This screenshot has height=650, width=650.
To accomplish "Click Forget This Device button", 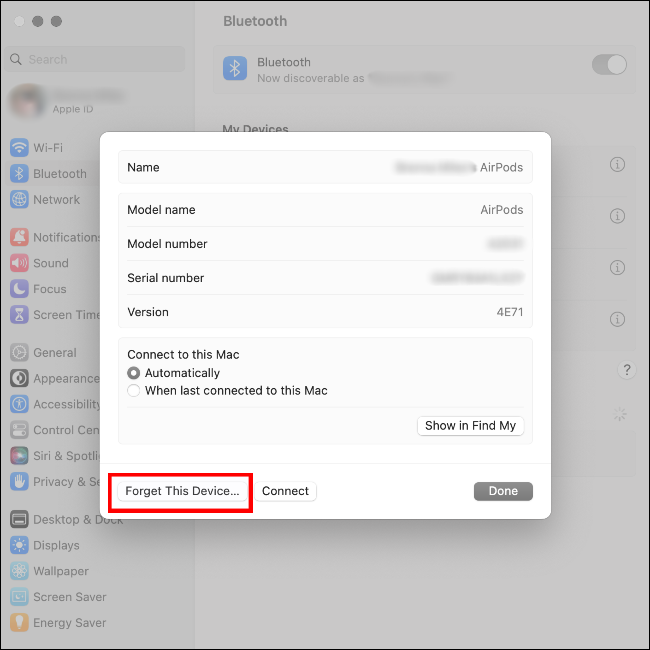I will (x=182, y=491).
